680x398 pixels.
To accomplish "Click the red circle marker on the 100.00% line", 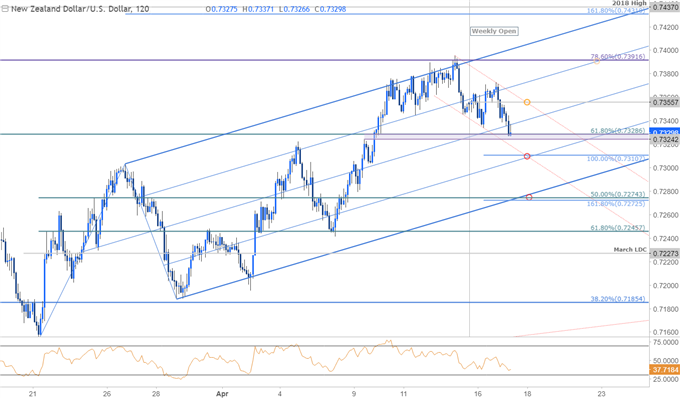I will pyautogui.click(x=527, y=156).
